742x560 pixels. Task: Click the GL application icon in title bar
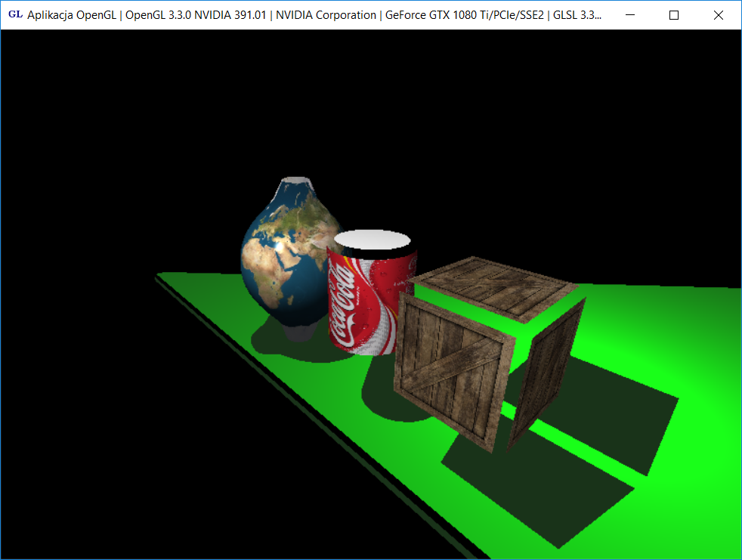pos(15,15)
